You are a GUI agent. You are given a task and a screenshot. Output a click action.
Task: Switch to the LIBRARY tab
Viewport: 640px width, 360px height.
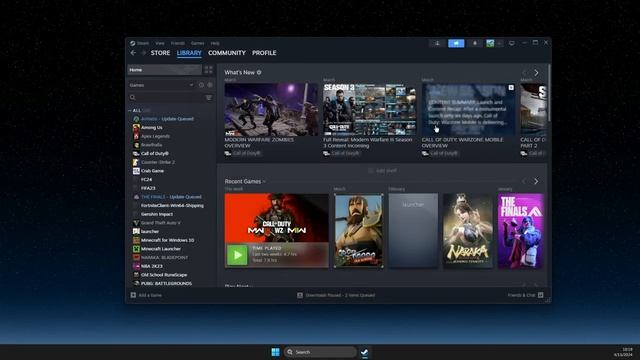(x=189, y=53)
